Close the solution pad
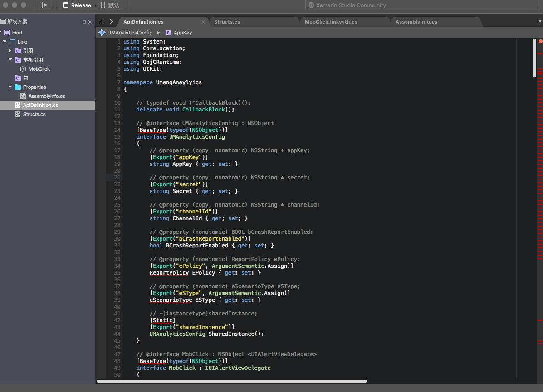The image size is (543, 392). tap(90, 22)
